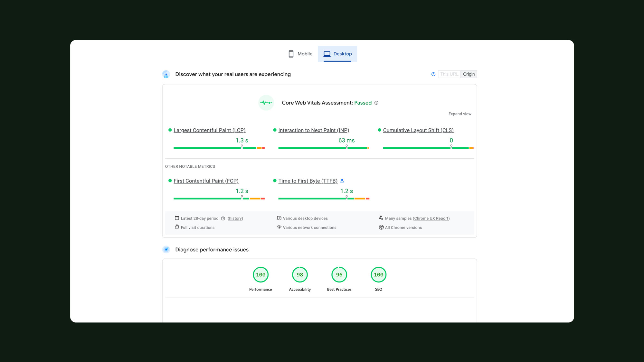
Task: Click the 'Passed' assessment status
Action: pyautogui.click(x=363, y=103)
